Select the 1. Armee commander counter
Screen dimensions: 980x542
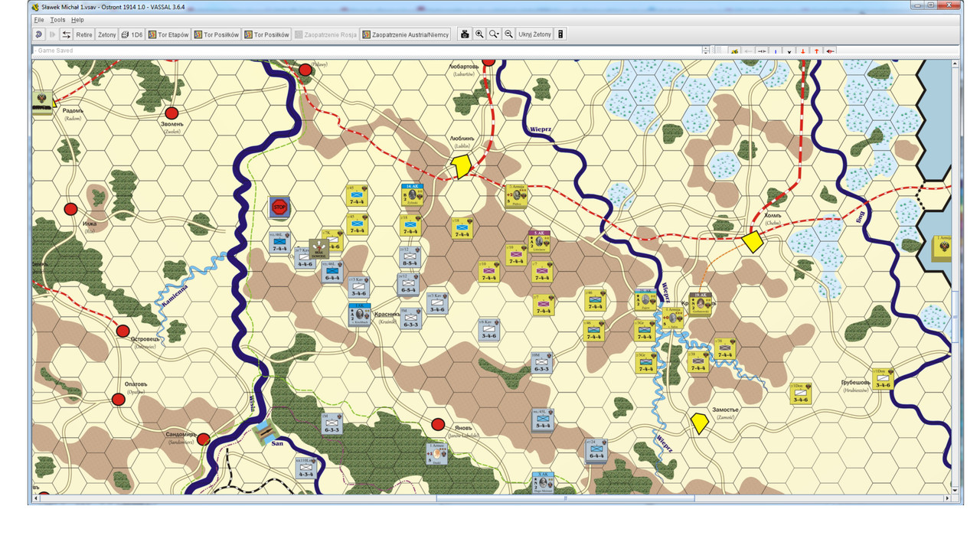pos(437,453)
